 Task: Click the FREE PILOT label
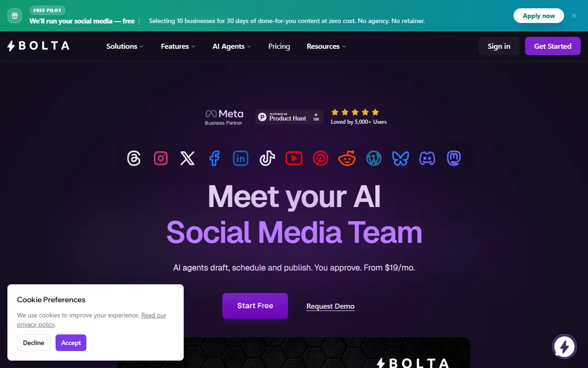tap(48, 10)
